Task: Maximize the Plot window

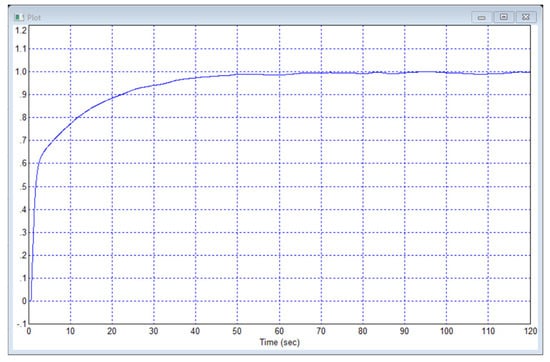Action: pyautogui.click(x=504, y=17)
